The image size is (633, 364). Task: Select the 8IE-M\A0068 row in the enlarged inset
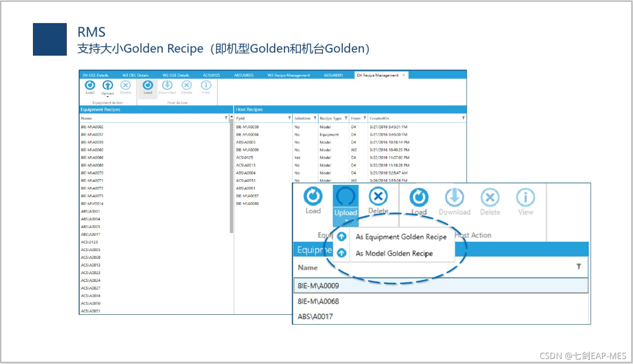click(x=441, y=301)
